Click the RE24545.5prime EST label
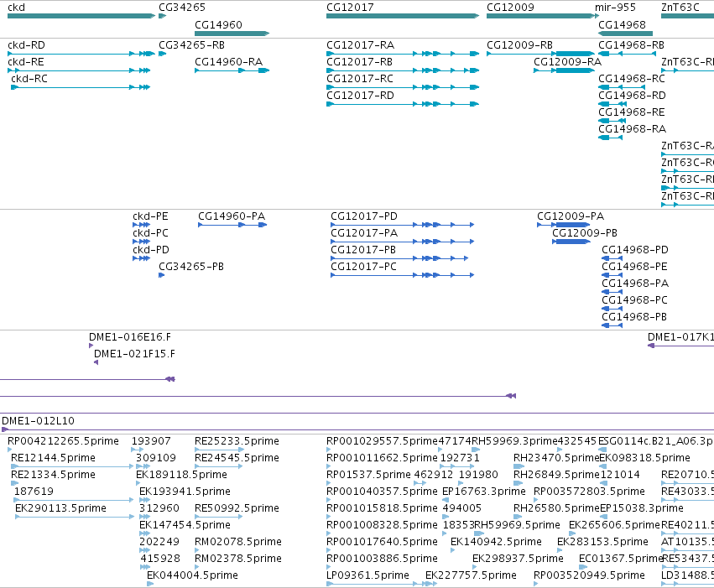714x588 pixels. click(x=237, y=458)
